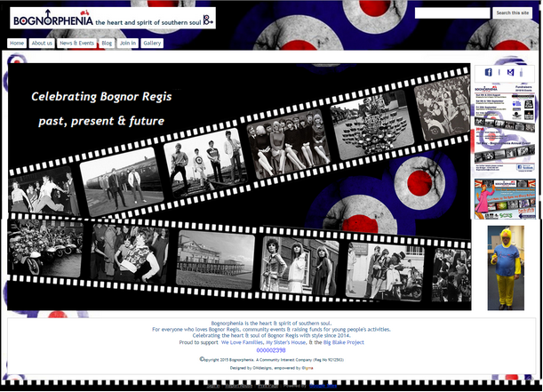
Task: Open the Fundraisers events flyer thumbnail
Action: (x=505, y=128)
